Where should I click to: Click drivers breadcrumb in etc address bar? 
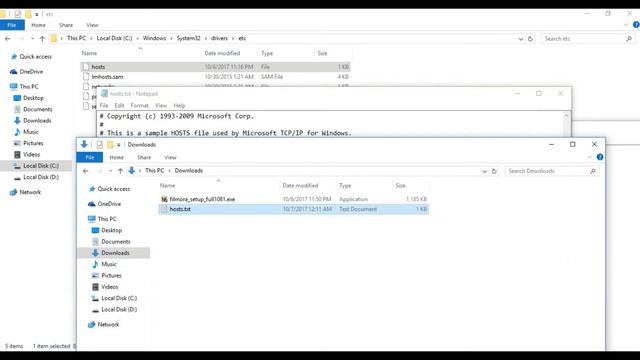click(219, 38)
